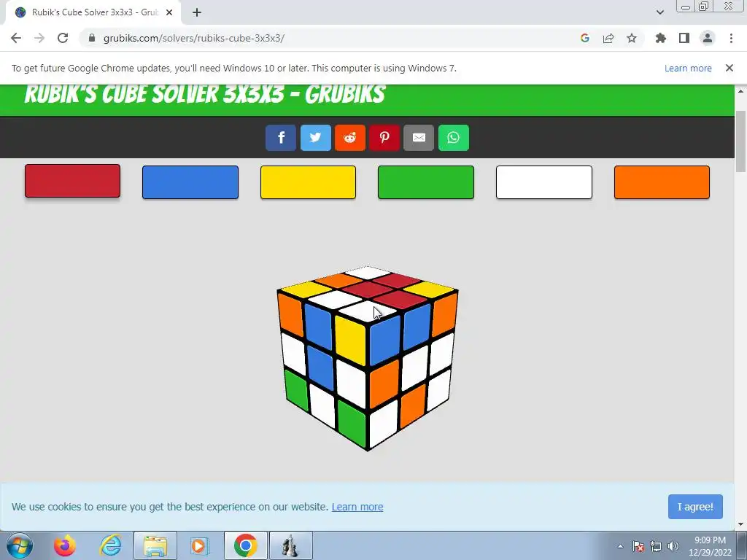Screen dimensions: 747x560
Task: Open the network status tray icon
Action: point(656,546)
